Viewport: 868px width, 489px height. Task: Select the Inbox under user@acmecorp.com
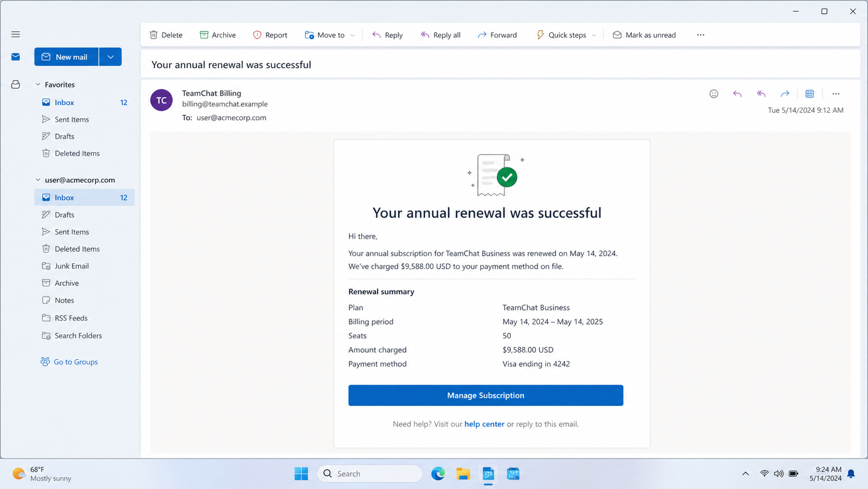tap(84, 197)
